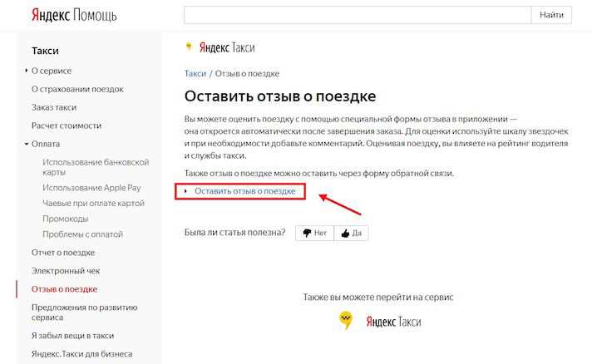Click the Яндекс Помощь logo
This screenshot has height=364, width=592.
[74, 16]
